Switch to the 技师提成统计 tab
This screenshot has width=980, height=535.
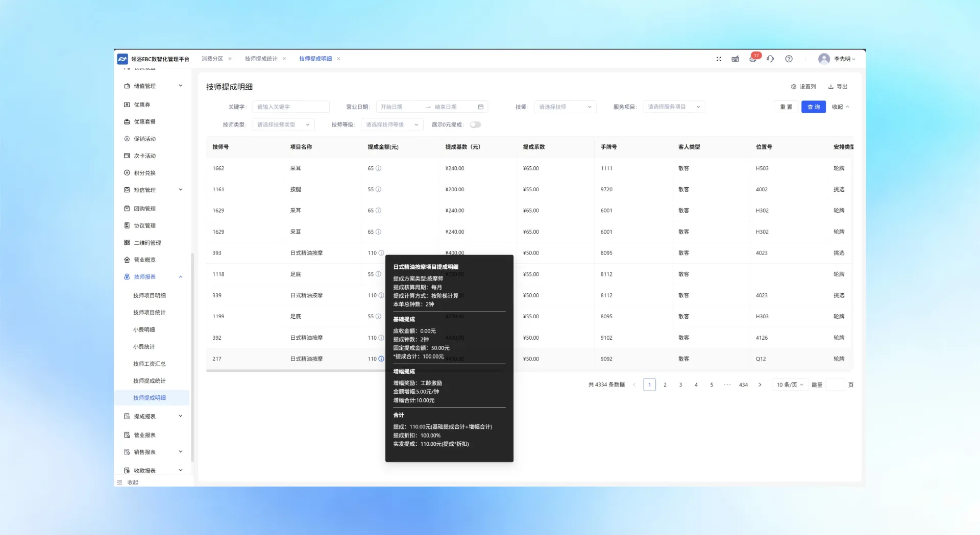point(261,59)
